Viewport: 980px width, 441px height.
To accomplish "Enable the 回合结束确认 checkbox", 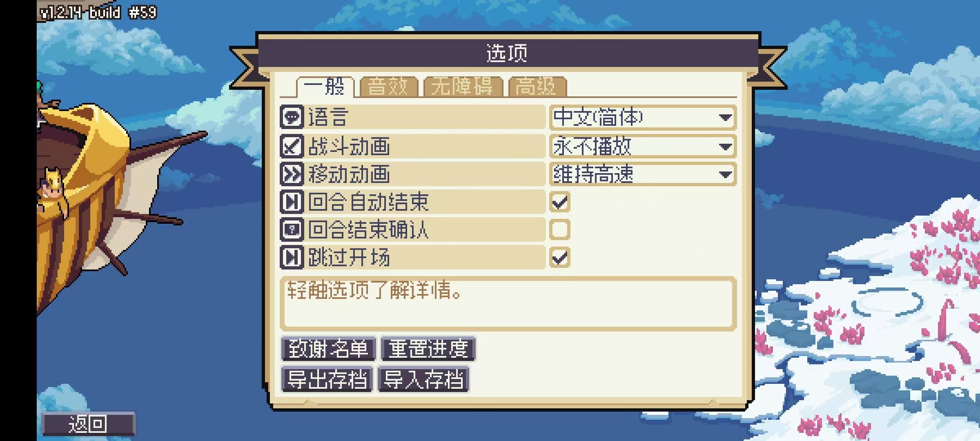I will [x=559, y=229].
